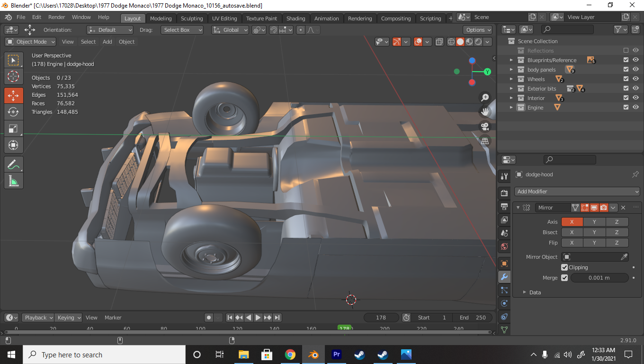Image resolution: width=644 pixels, height=364 pixels.
Task: Jump to timeline end frame
Action: tap(277, 318)
